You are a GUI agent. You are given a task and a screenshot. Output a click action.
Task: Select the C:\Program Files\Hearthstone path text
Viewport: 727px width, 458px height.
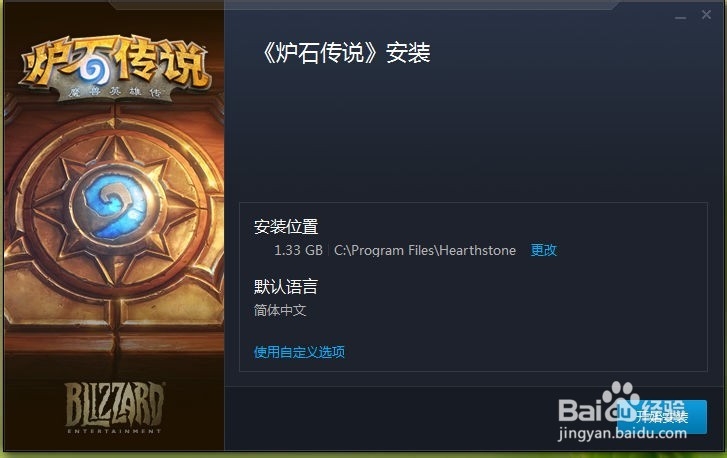click(425, 251)
